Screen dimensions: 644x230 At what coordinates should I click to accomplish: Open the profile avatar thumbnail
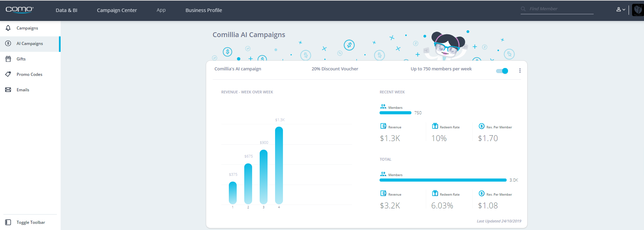638,10
